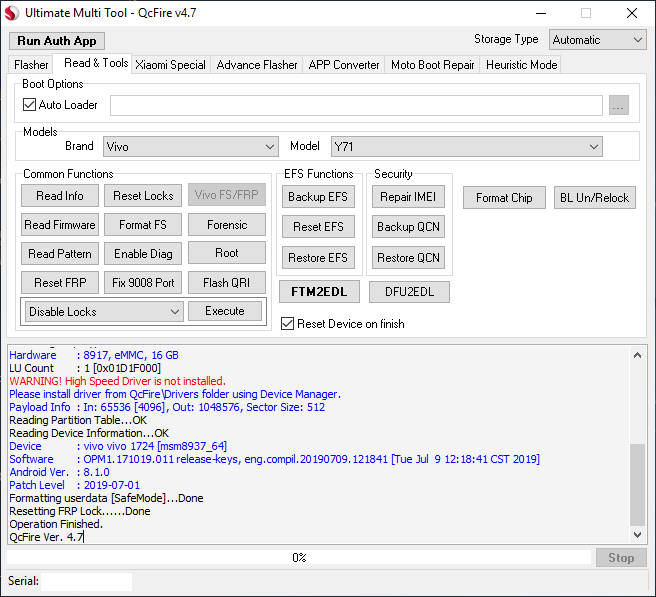Click the loader path input field
The height and width of the screenshot is (597, 656).
356,105
